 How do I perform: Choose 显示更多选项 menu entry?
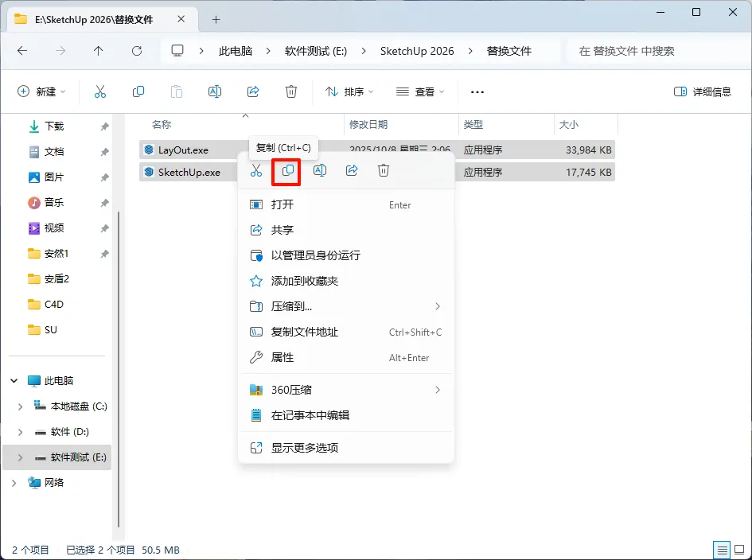click(346, 448)
